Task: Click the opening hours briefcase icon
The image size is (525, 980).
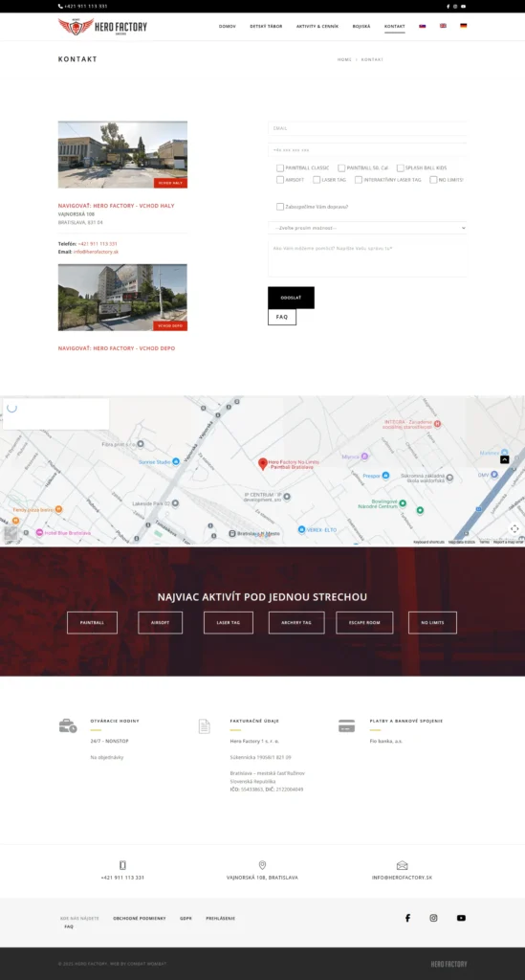Action: 68,725
